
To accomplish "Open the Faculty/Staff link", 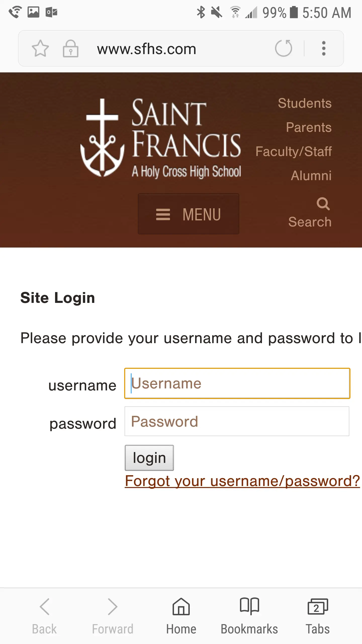I will pyautogui.click(x=294, y=151).
